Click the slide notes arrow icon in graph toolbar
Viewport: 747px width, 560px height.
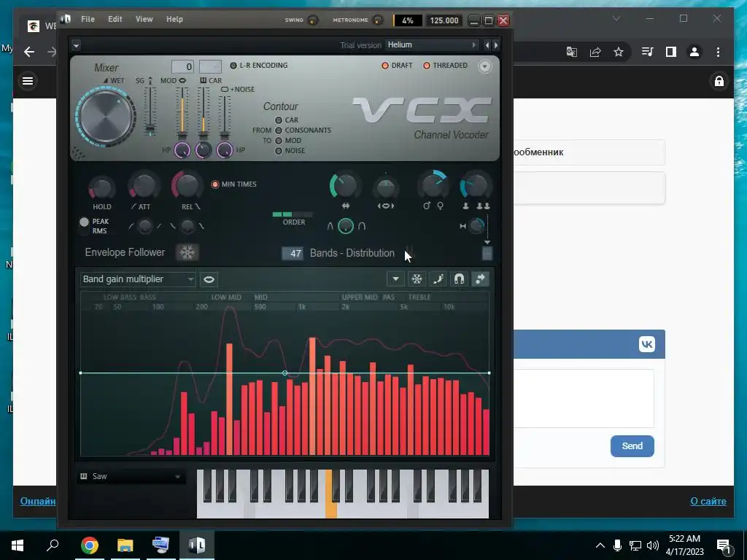(x=480, y=279)
